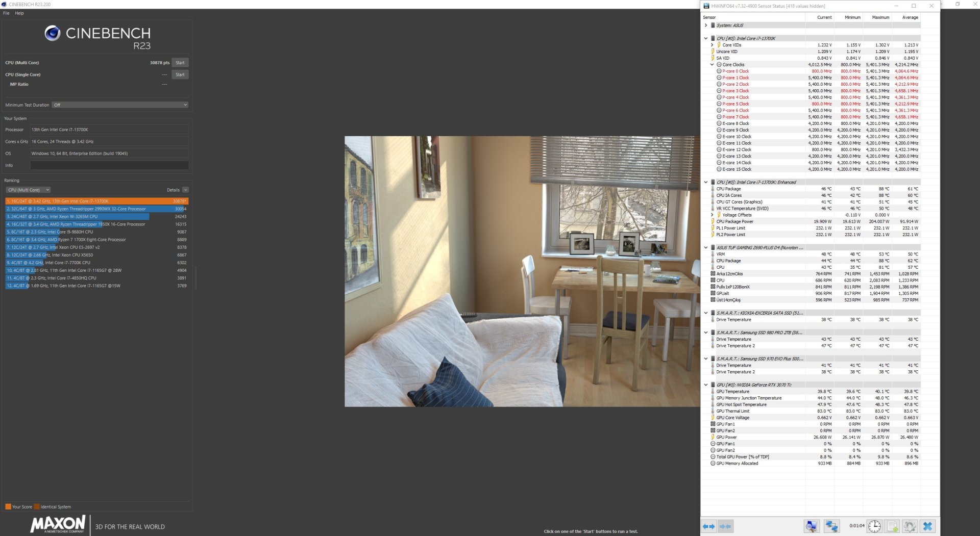Select ranking row for Intel Xeon W-3265M
The width and height of the screenshot is (980, 536).
97,217
